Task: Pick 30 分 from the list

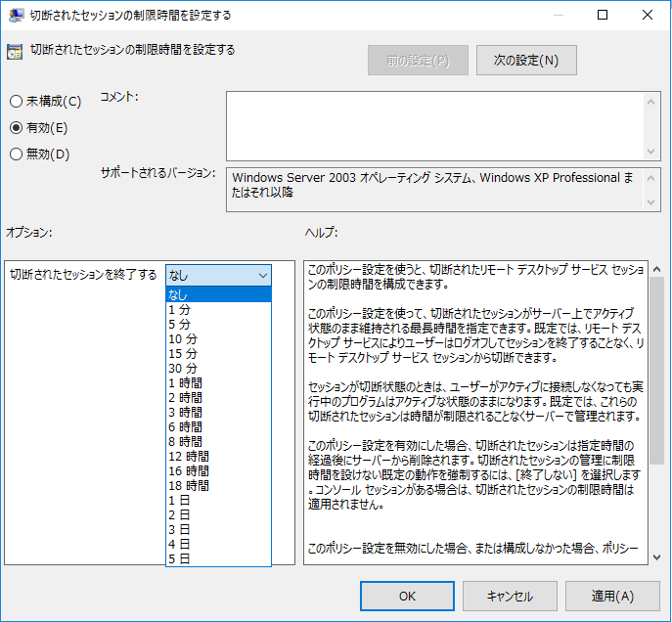Action: click(x=218, y=368)
